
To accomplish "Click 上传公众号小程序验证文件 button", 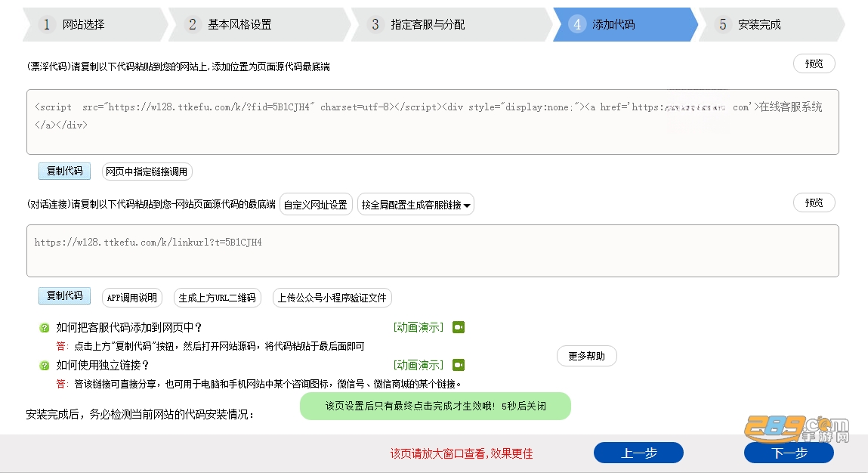I will [x=332, y=298].
